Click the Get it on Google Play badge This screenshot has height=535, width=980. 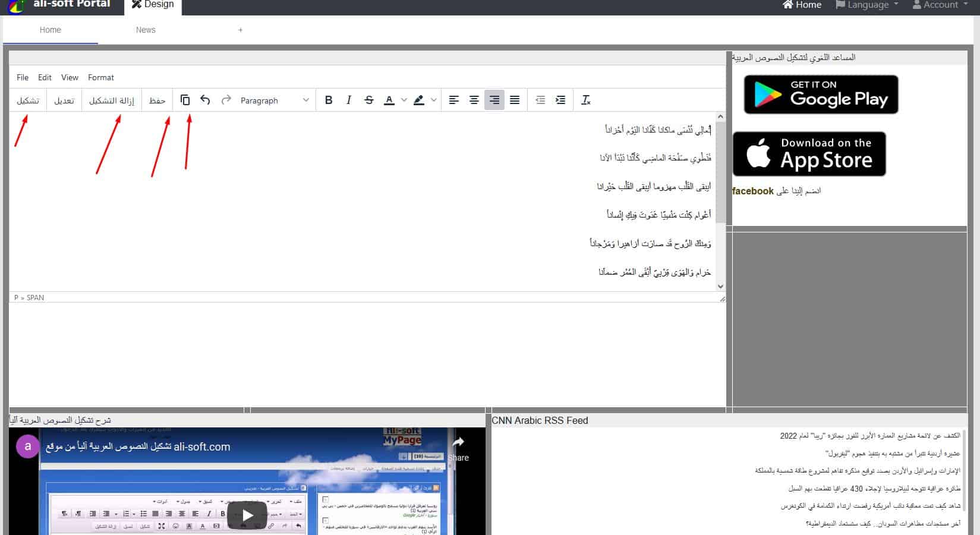[821, 95]
